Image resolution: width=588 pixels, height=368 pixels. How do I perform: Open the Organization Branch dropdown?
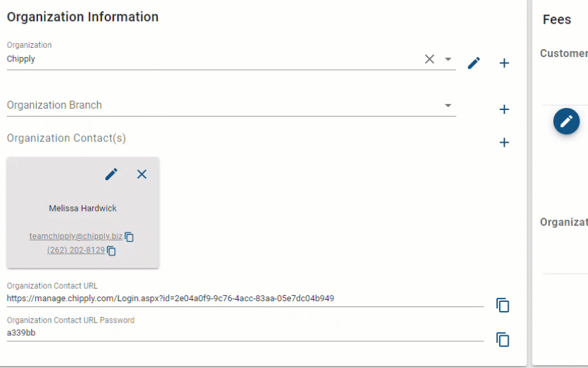point(448,105)
